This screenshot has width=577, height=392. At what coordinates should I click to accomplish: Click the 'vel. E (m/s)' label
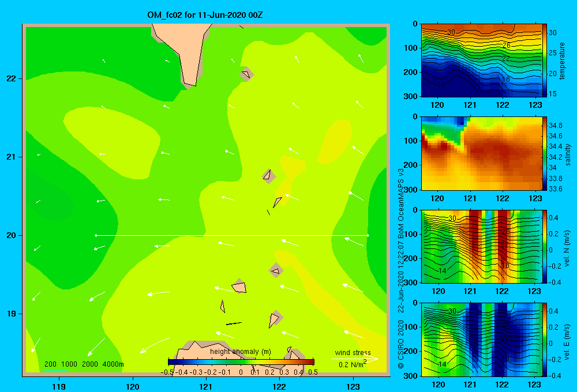(x=567, y=342)
